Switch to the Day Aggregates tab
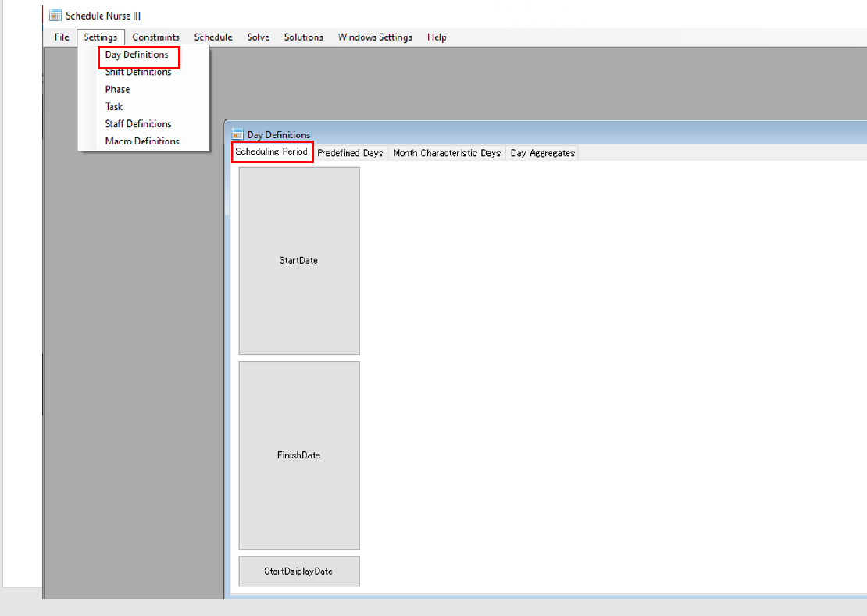Screen dimensions: 867x616 [542, 153]
